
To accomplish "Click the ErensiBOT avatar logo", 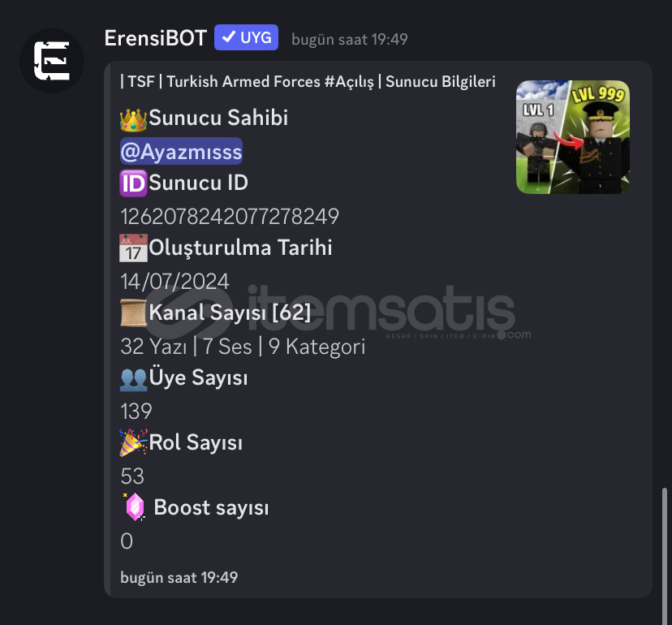I will pos(52,61).
